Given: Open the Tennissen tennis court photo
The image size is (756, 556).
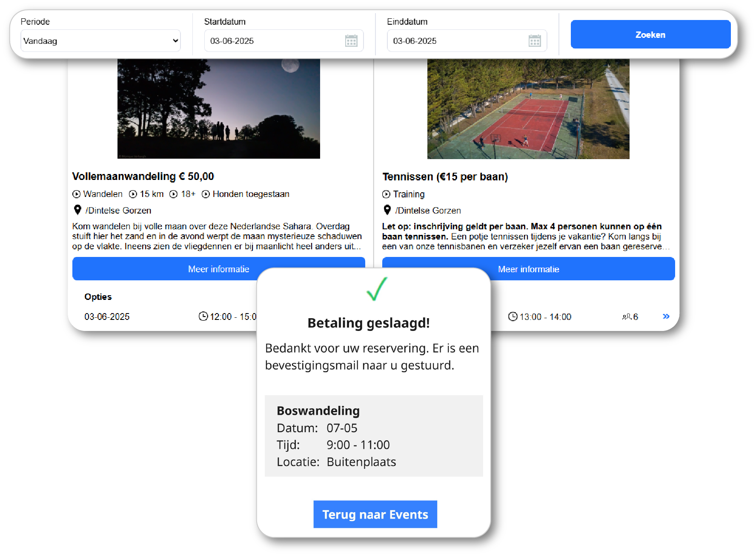Looking at the screenshot, I should [x=528, y=109].
